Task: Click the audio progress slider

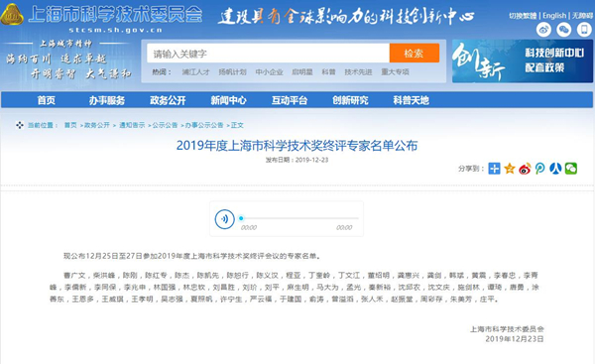Action: coord(299,218)
